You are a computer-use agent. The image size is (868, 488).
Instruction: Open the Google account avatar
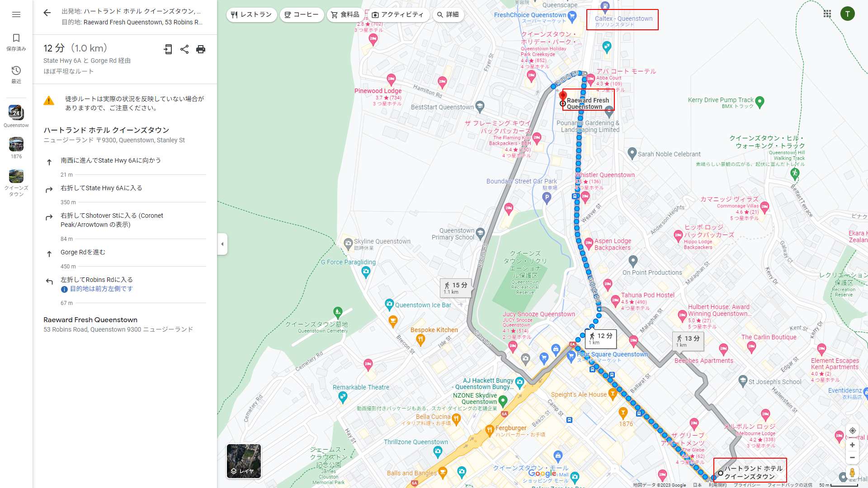848,14
